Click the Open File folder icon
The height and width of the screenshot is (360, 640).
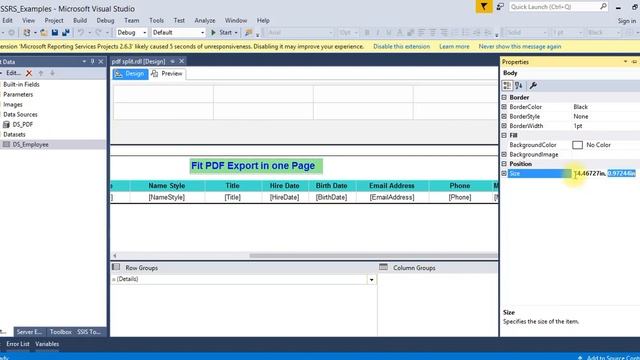(44, 32)
